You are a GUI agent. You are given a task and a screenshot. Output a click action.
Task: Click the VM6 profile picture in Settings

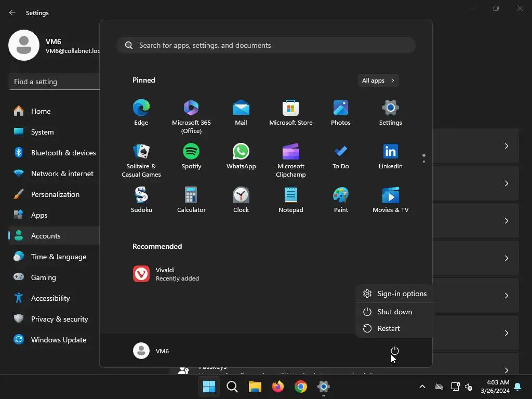coord(24,45)
